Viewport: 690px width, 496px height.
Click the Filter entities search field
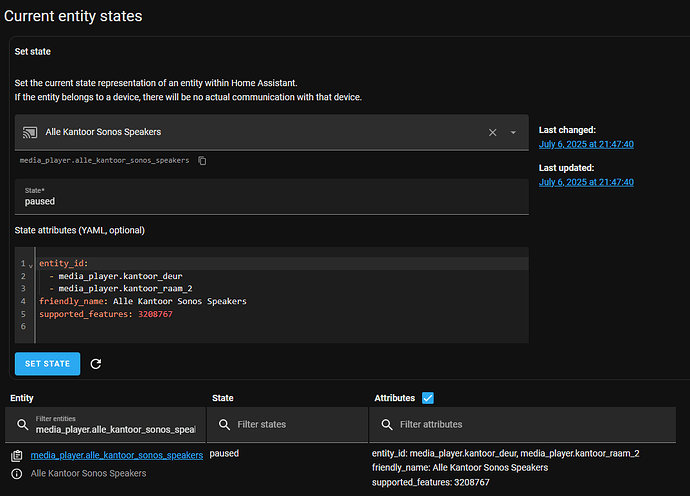pyautogui.click(x=106, y=425)
